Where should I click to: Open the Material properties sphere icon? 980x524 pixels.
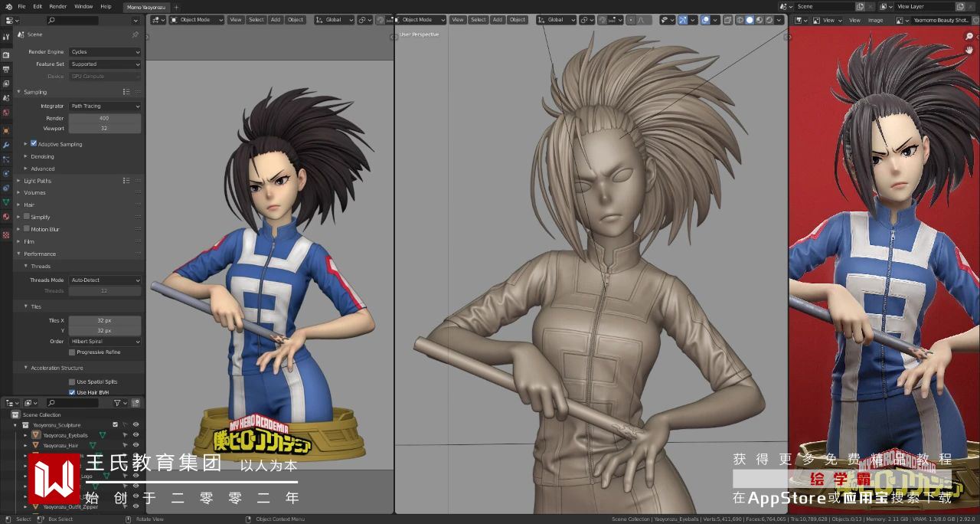pyautogui.click(x=6, y=217)
